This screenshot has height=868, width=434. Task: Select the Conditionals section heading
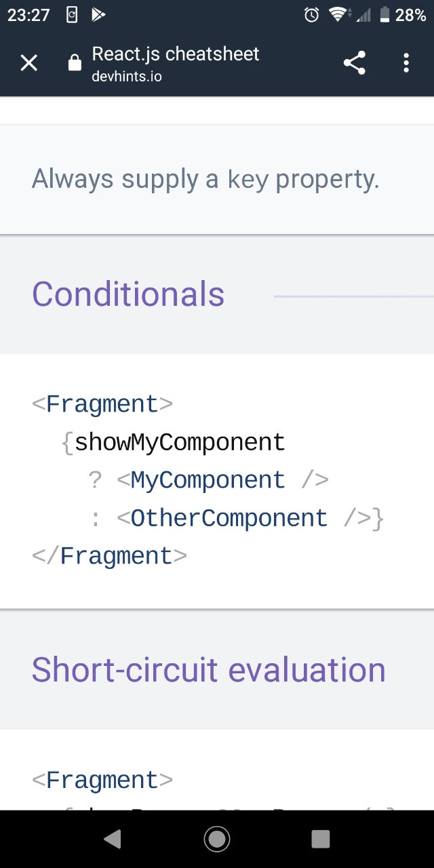click(x=128, y=294)
